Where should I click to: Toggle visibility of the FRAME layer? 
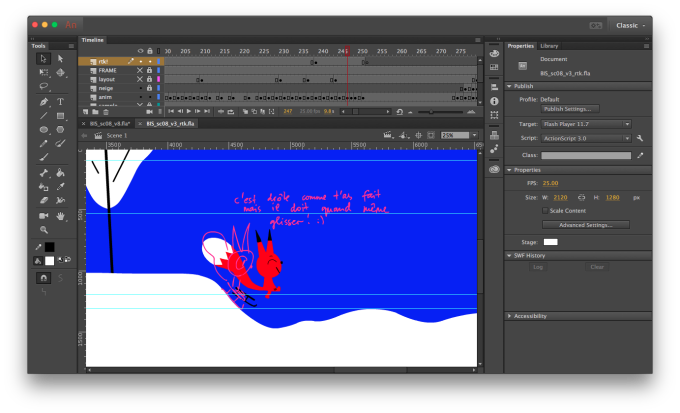point(140,70)
